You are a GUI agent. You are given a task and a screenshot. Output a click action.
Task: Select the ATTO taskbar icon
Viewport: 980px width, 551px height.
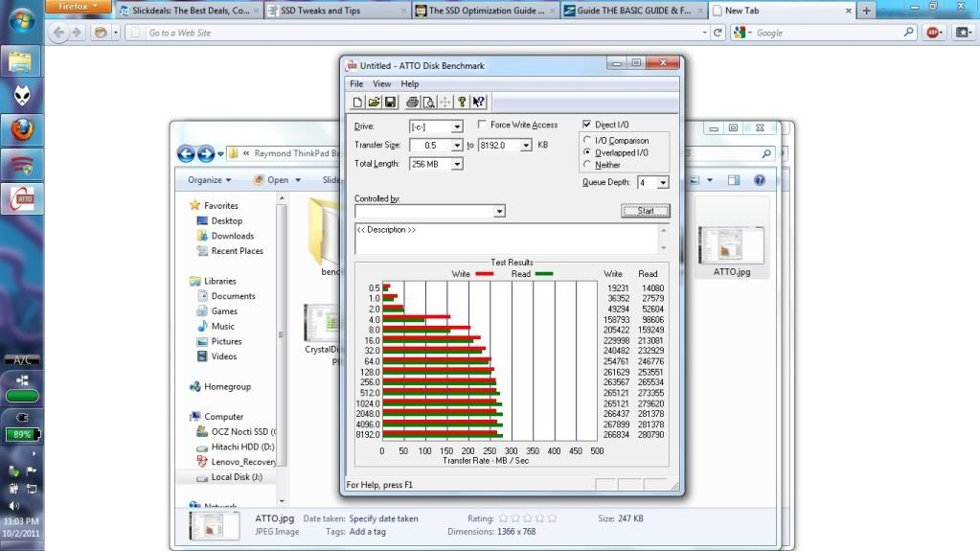coord(22,199)
